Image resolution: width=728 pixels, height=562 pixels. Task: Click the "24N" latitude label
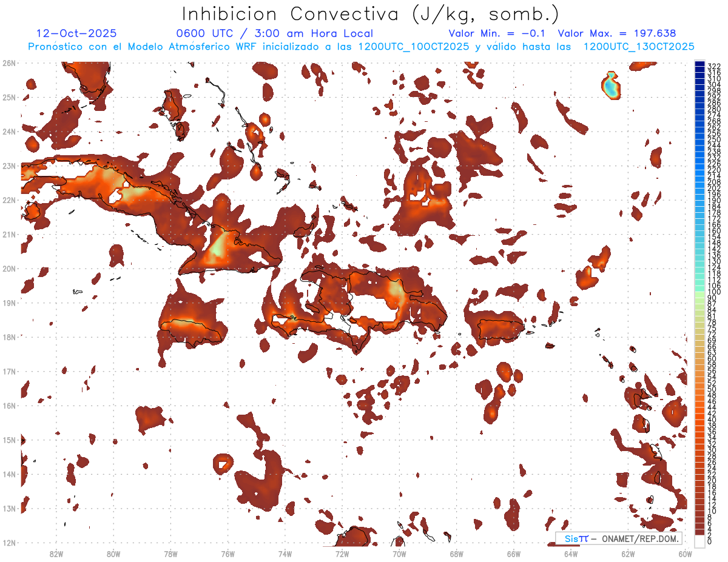coord(9,131)
